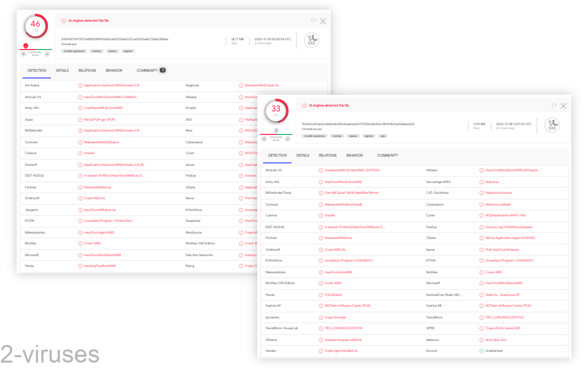Click the Palo Alto Networks engine name

click(x=199, y=255)
